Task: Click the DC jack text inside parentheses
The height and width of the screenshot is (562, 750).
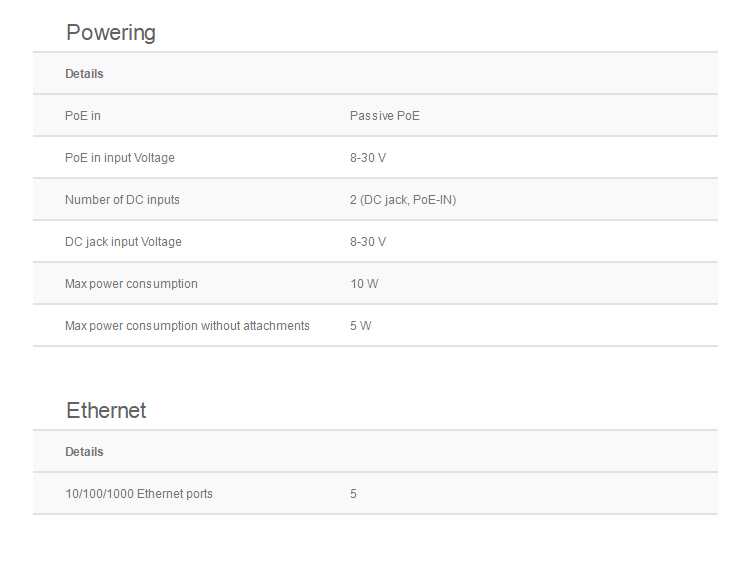Action: tap(386, 200)
